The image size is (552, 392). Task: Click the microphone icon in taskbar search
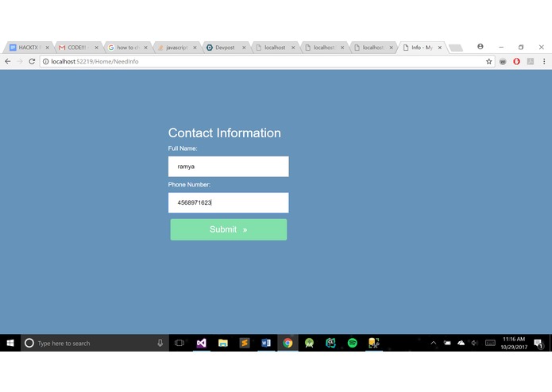160,343
